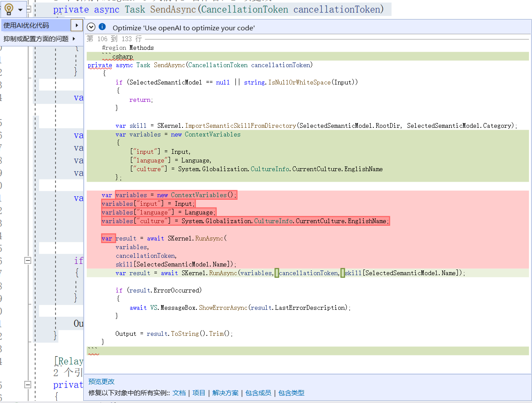Click the 第 106 到 133 行 line range text

114,39
